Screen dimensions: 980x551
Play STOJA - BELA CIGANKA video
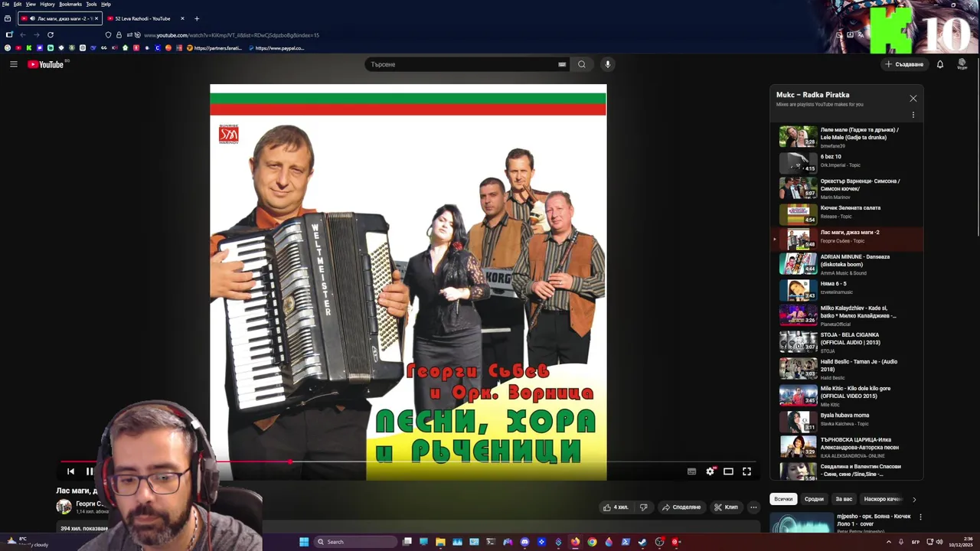848,342
